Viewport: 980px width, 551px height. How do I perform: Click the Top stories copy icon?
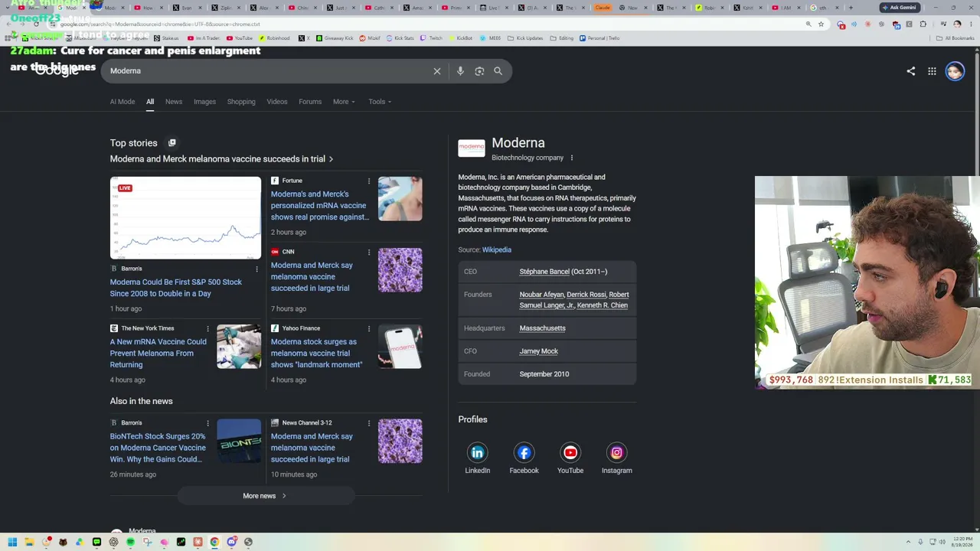coord(172,143)
